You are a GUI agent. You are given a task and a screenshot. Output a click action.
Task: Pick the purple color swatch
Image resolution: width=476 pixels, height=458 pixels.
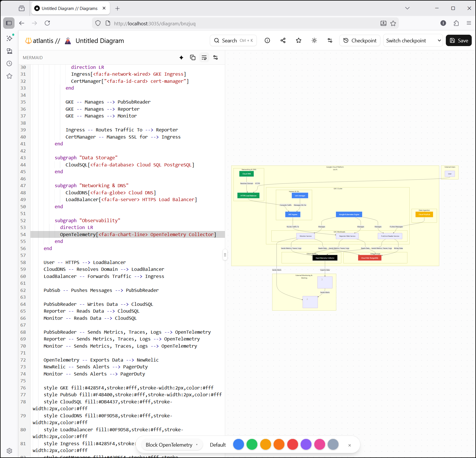pos(306,445)
